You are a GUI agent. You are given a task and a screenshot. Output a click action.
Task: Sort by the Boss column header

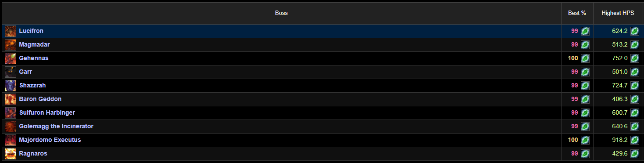[x=281, y=13]
